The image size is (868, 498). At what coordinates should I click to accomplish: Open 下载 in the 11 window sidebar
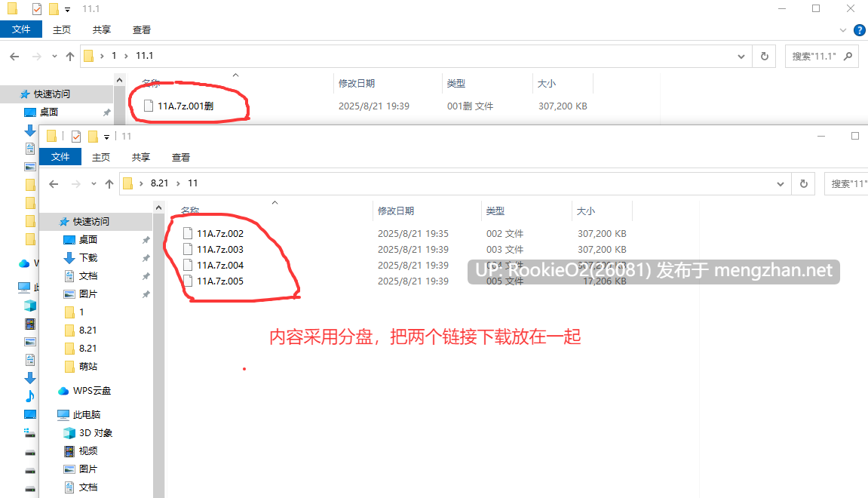point(88,257)
